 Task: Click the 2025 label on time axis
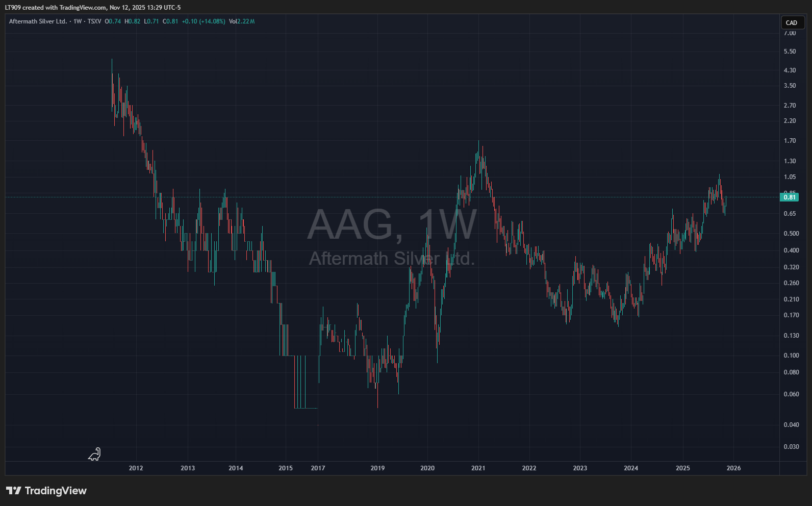(x=682, y=468)
